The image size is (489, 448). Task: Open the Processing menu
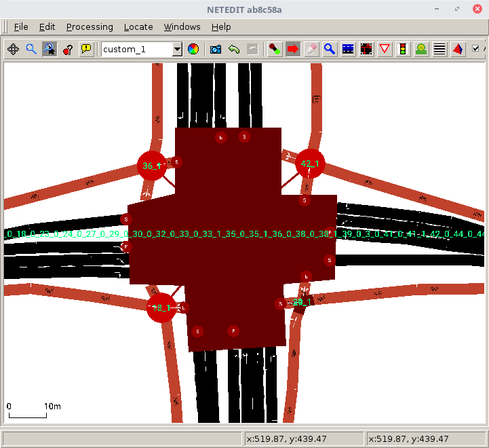[x=90, y=27]
